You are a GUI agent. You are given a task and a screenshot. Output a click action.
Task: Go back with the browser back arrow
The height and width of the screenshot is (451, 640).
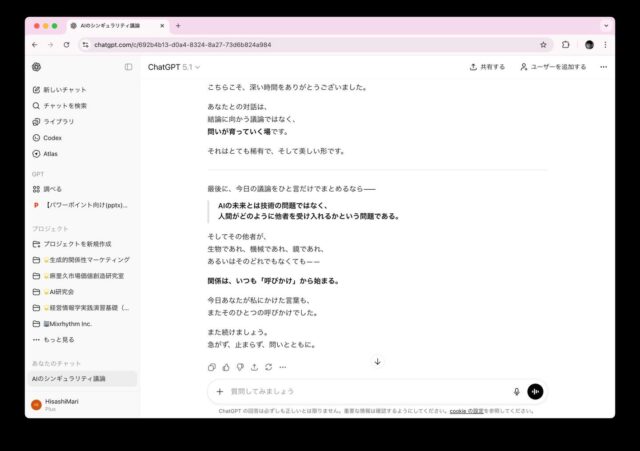[35, 45]
